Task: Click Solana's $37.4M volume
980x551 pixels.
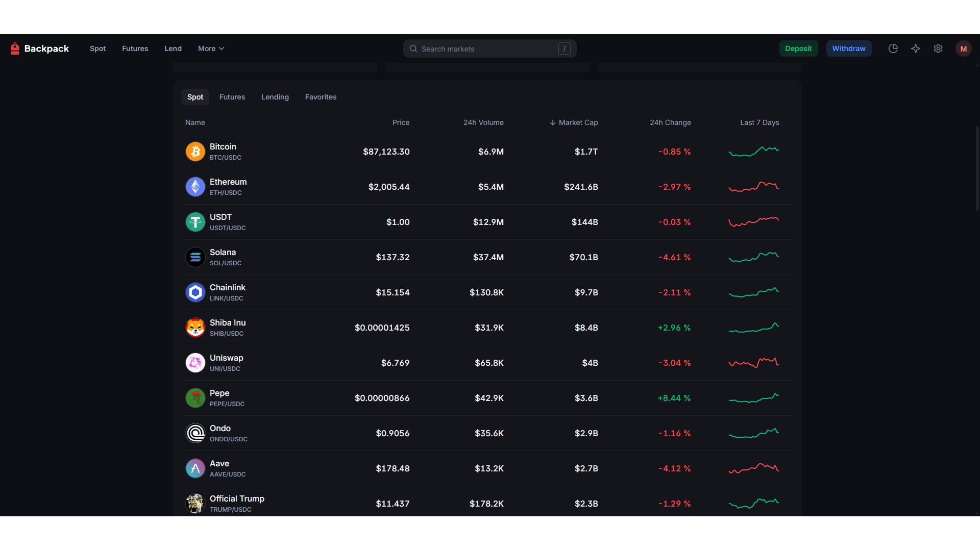Action: pyautogui.click(x=488, y=257)
